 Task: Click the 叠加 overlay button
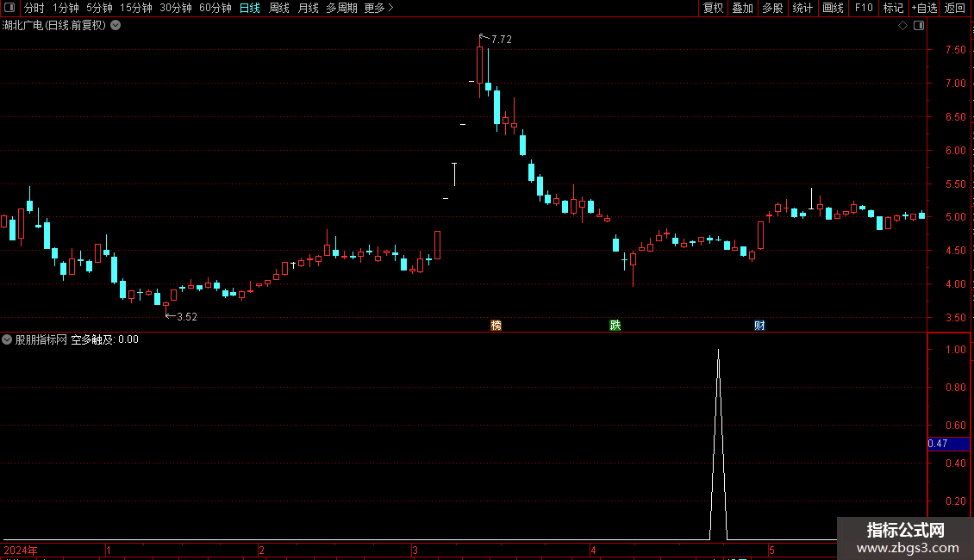click(742, 8)
